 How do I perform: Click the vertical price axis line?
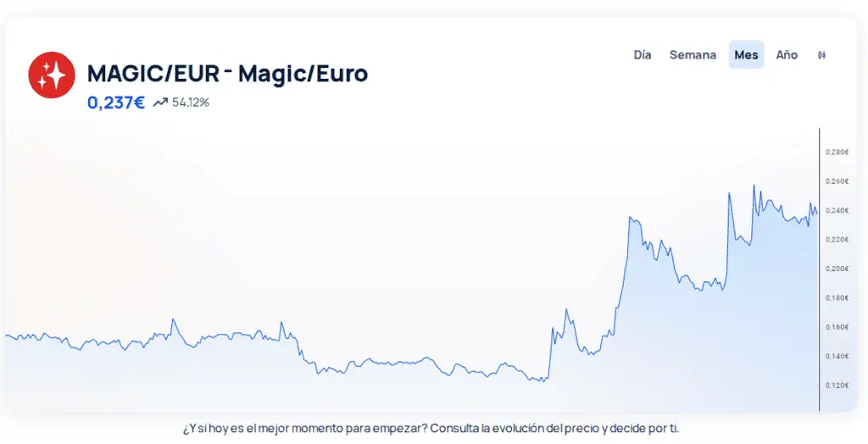point(820,269)
